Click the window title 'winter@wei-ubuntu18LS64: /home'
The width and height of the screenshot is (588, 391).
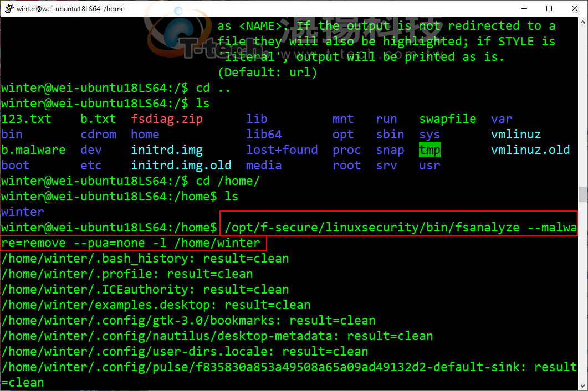pos(70,9)
